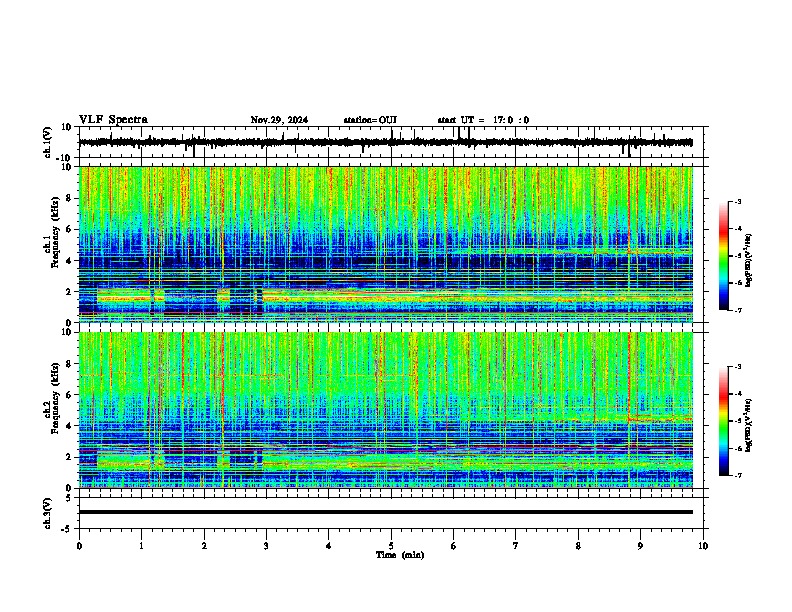Click the 'ch.1(V)' waveform axis label
This screenshot has width=792, height=612.
coord(48,142)
